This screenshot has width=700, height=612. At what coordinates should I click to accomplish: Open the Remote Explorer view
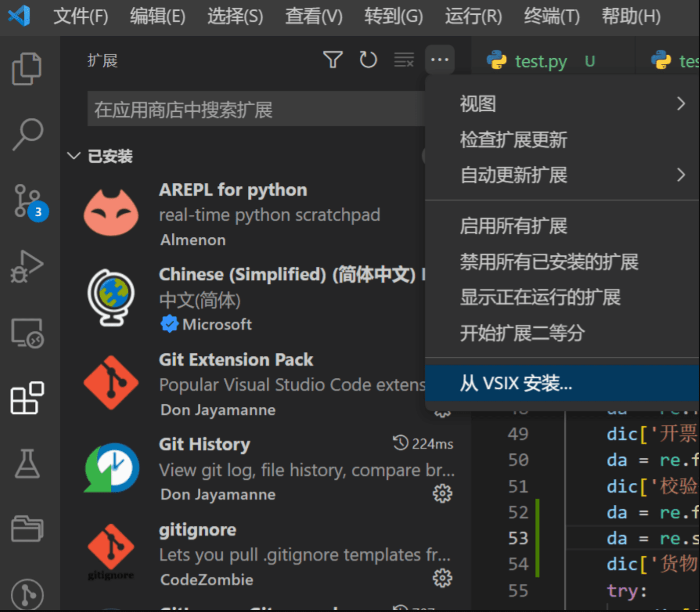click(27, 333)
